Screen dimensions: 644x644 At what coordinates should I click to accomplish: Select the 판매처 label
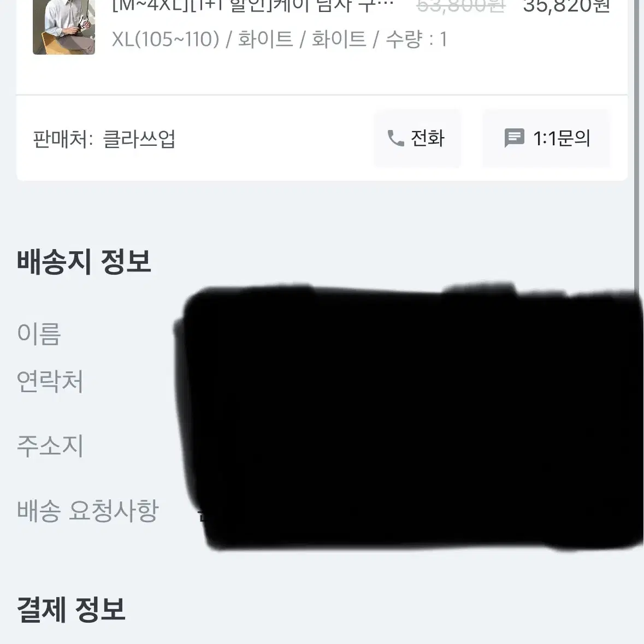[x=63, y=139]
